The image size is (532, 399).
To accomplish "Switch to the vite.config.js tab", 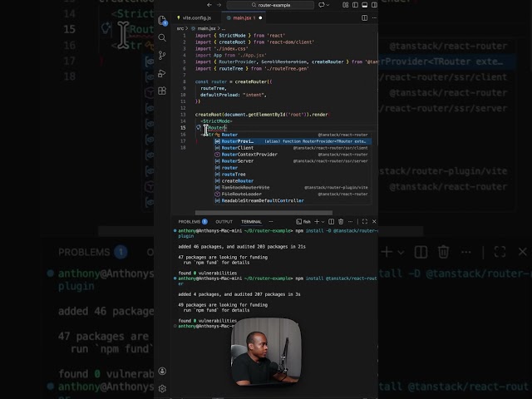I will click(x=197, y=17).
